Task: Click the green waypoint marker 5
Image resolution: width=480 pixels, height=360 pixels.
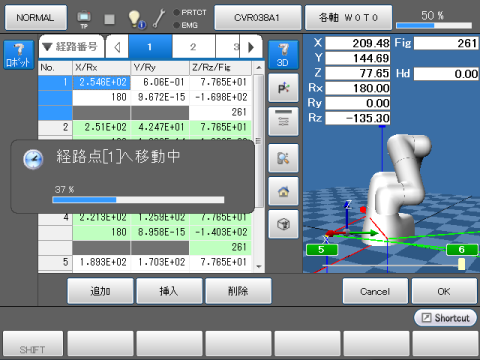Action: coord(322,249)
